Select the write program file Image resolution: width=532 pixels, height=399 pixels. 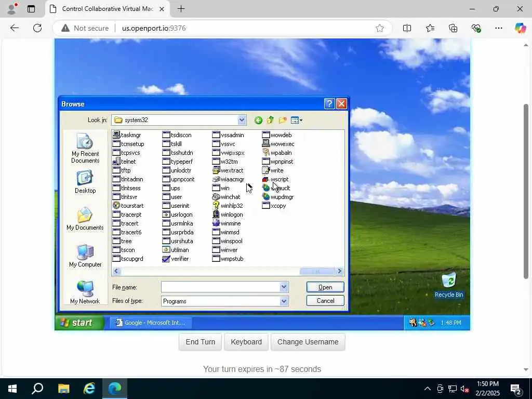click(x=273, y=170)
